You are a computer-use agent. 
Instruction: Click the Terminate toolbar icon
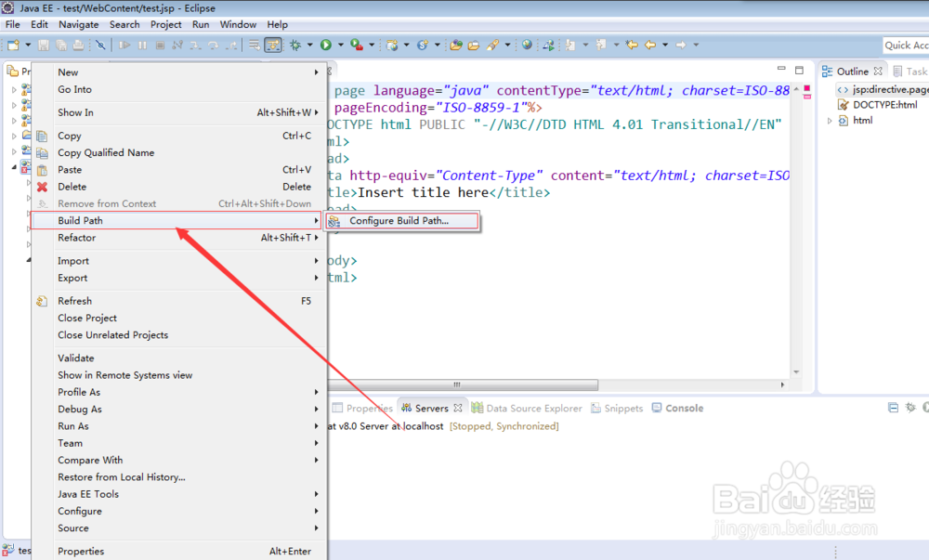click(160, 45)
